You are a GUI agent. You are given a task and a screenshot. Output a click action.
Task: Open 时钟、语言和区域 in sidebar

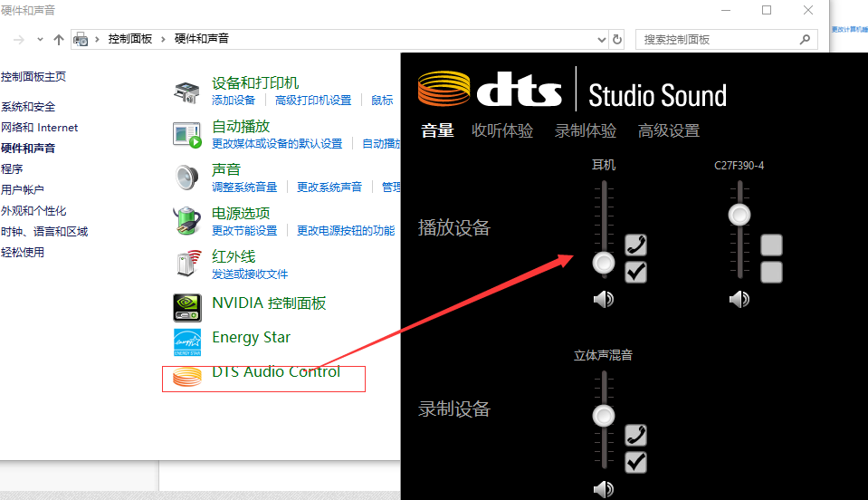click(x=44, y=232)
